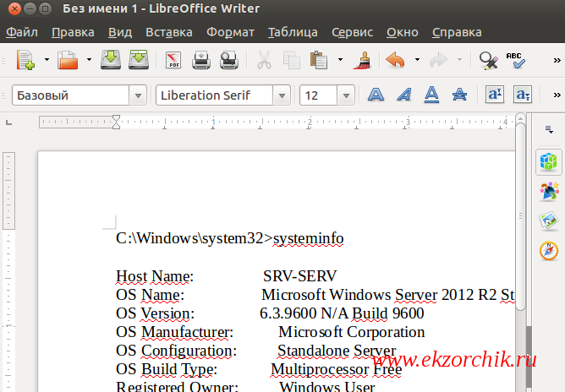
Task: Open the Paste options dropdown arrow
Action: click(340, 60)
